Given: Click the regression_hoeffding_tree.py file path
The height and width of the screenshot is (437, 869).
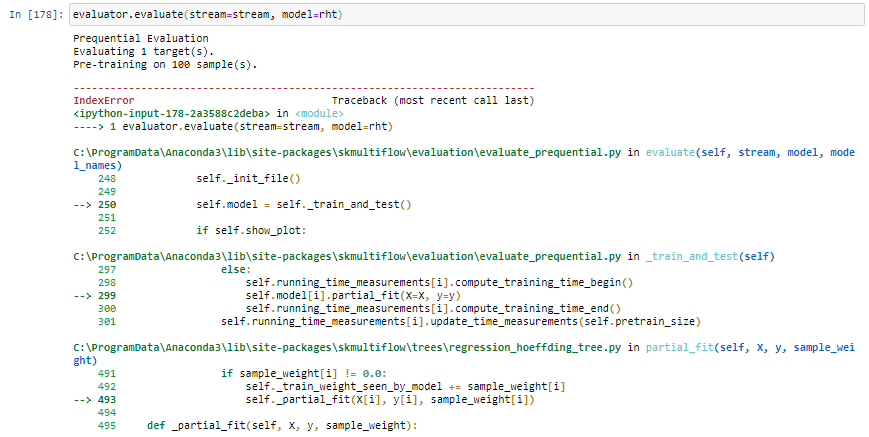Looking at the screenshot, I should click(x=347, y=348).
